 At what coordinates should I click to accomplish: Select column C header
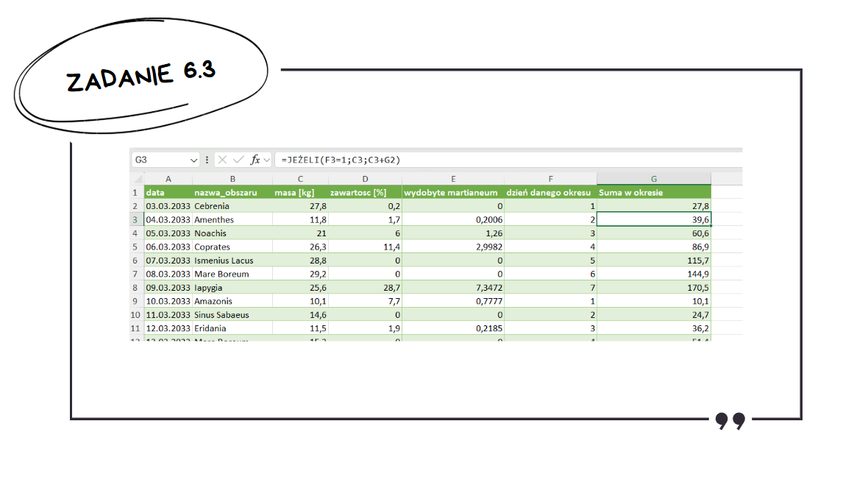tap(300, 179)
